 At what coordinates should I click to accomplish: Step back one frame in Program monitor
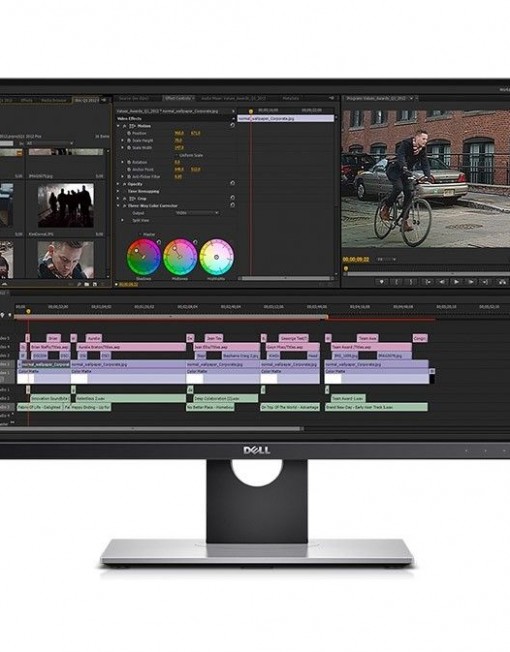(442, 282)
